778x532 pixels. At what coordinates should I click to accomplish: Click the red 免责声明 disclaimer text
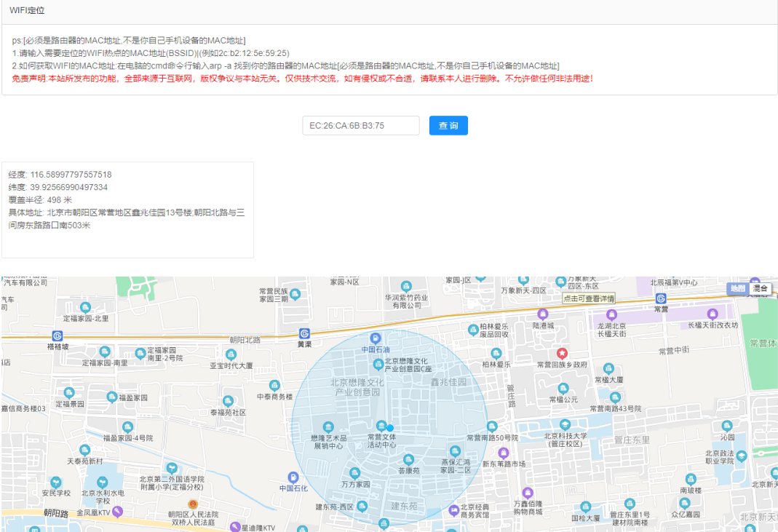(x=303, y=79)
